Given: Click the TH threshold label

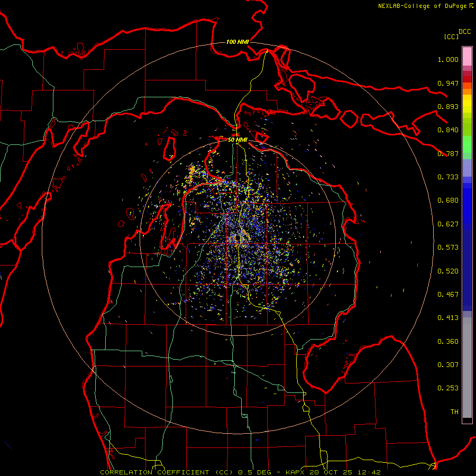Looking at the screenshot, I should (x=454, y=412).
